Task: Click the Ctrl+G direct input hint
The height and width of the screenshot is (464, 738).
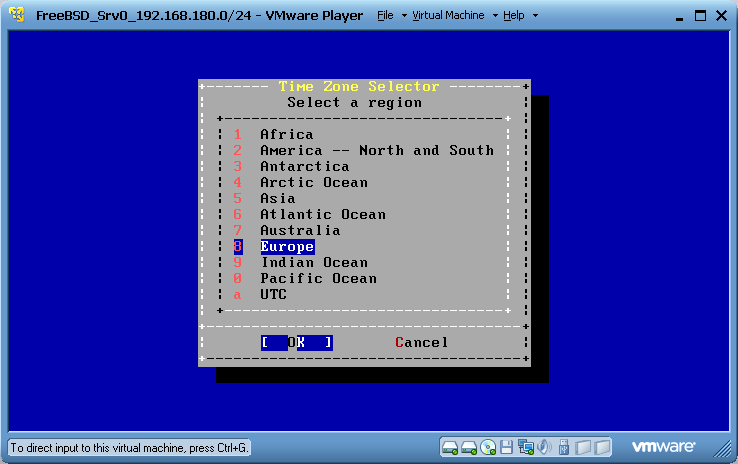Action: point(129,448)
